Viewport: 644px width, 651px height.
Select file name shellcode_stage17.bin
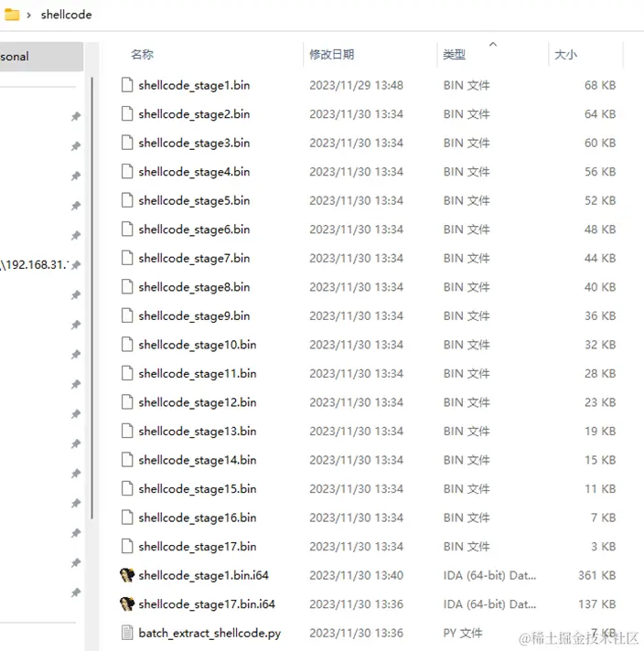coord(198,547)
